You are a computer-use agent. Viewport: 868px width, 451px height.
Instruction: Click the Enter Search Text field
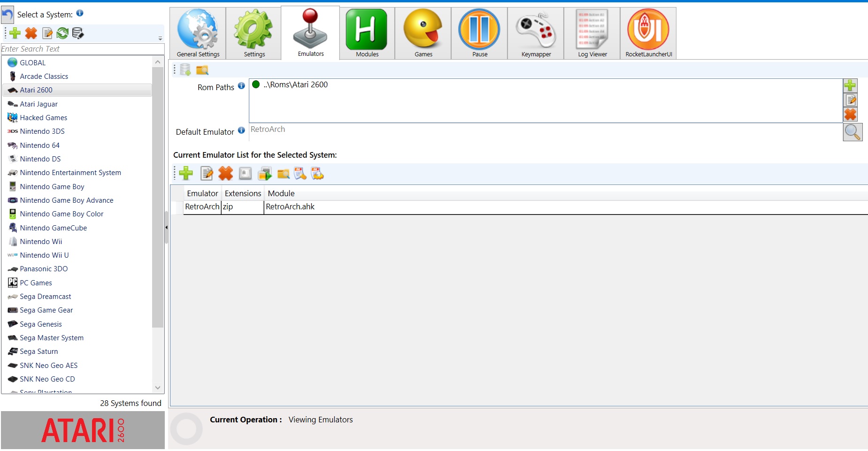[82, 49]
